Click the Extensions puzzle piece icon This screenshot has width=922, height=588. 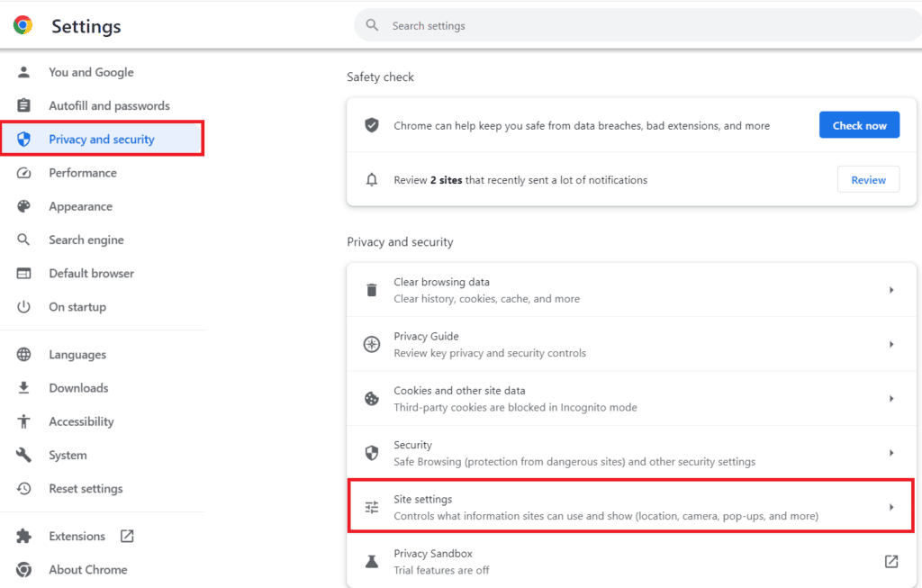pyautogui.click(x=23, y=537)
